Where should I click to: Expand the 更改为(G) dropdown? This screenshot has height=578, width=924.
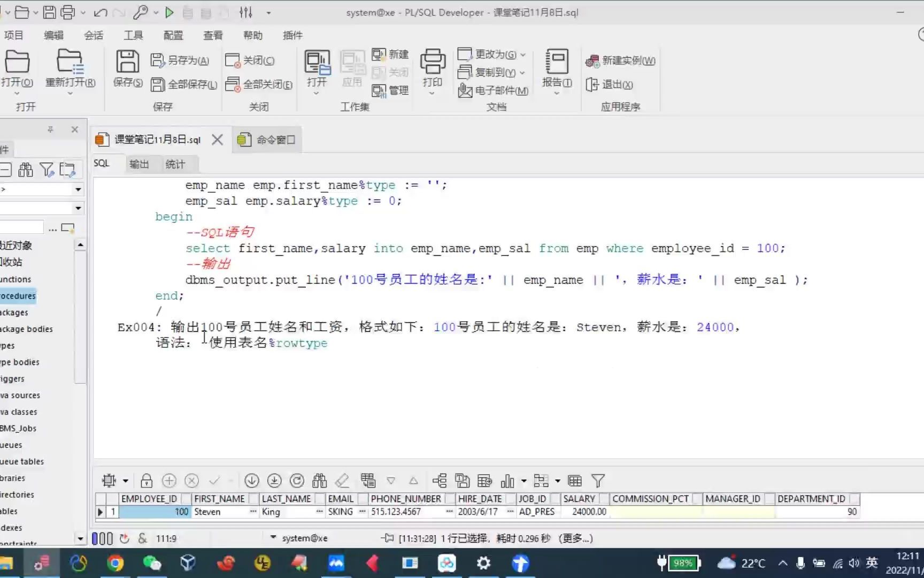coord(523,55)
